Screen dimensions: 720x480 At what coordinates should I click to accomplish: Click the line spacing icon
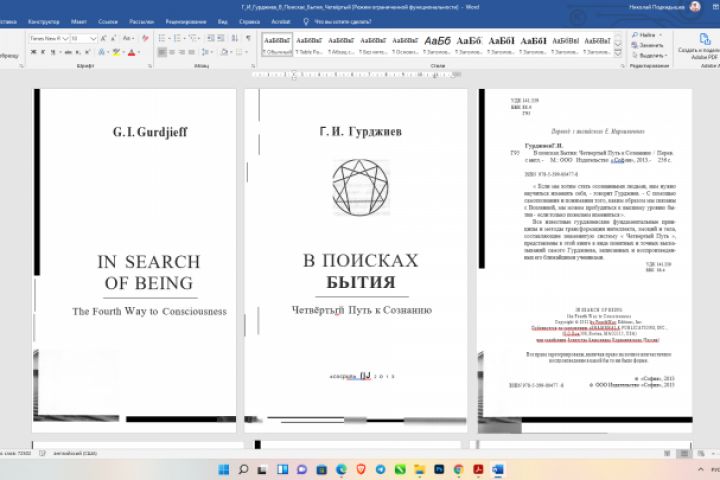pos(205,52)
